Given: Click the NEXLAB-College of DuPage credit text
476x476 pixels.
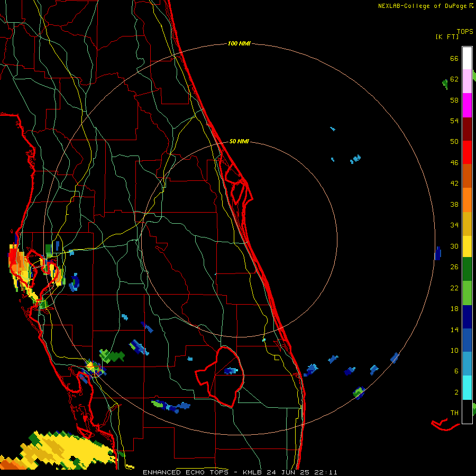Looking at the screenshot, I should (x=425, y=6).
